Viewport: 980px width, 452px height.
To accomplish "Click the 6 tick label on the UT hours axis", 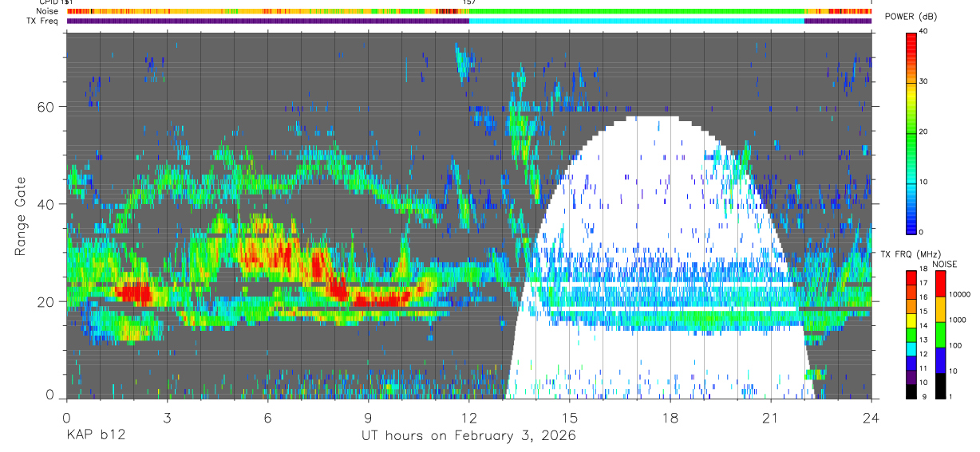I will (267, 418).
